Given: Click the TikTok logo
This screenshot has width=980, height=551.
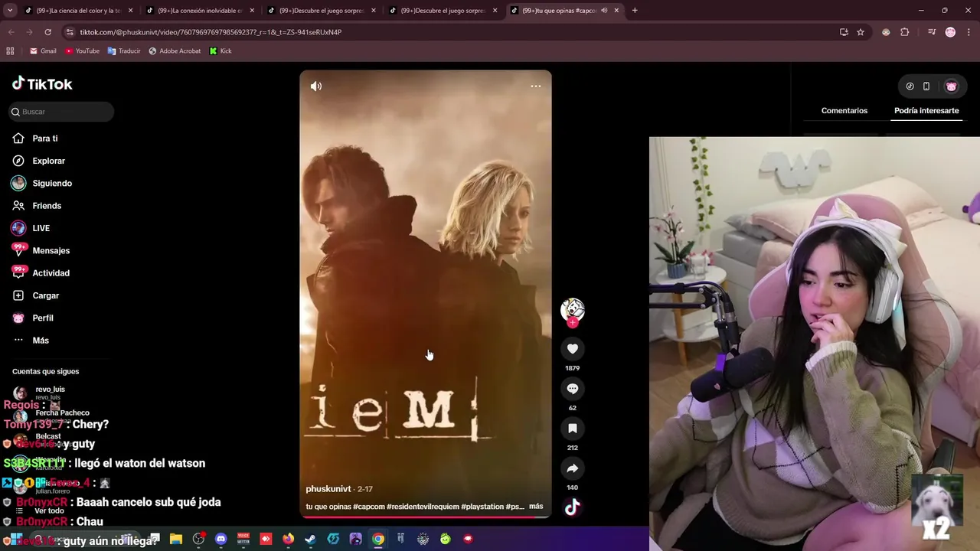Looking at the screenshot, I should [x=42, y=84].
